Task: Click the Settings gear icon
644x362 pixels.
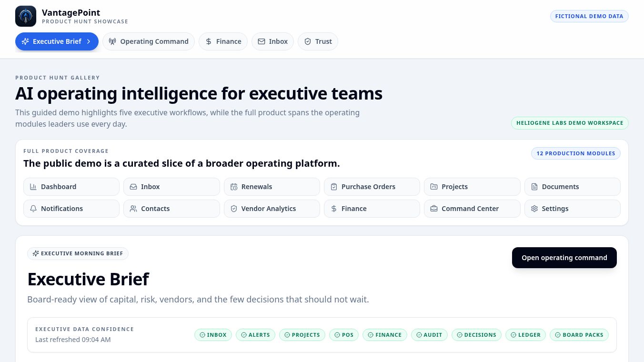Action: (x=534, y=209)
